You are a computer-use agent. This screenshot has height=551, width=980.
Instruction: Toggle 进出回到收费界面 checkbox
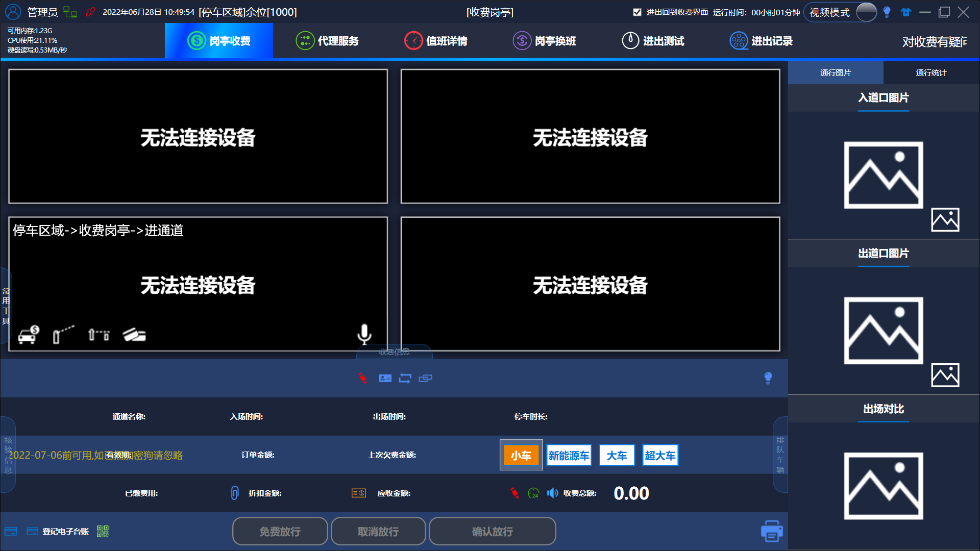(x=637, y=12)
